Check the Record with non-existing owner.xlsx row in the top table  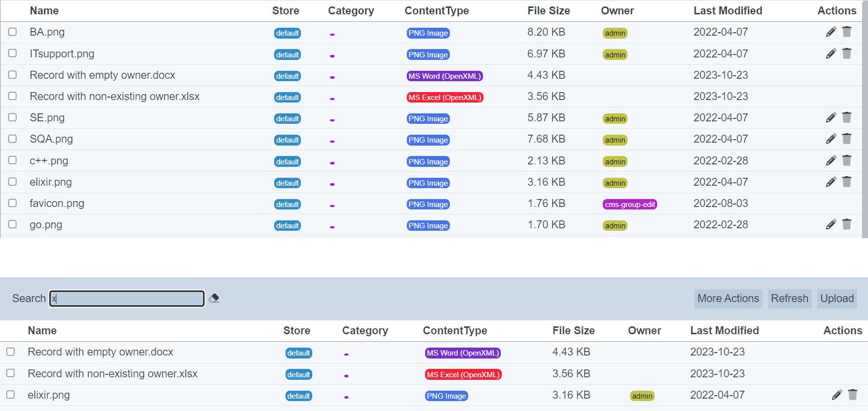coord(13,96)
